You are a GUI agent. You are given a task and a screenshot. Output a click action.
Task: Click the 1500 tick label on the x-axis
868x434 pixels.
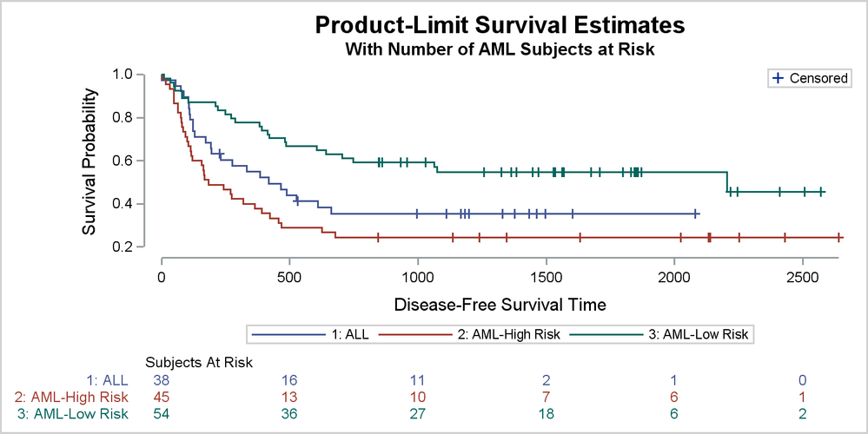546,276
